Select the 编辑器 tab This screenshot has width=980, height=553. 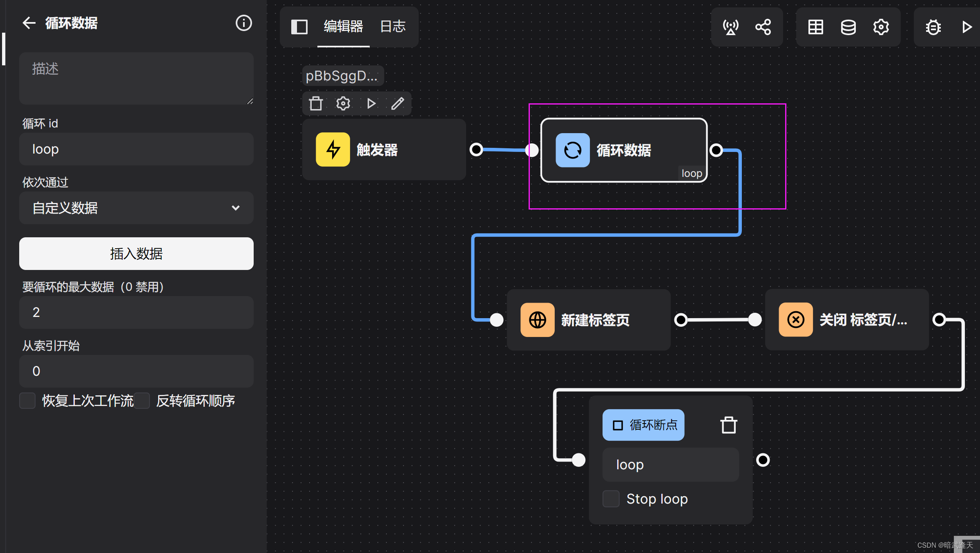[343, 27]
